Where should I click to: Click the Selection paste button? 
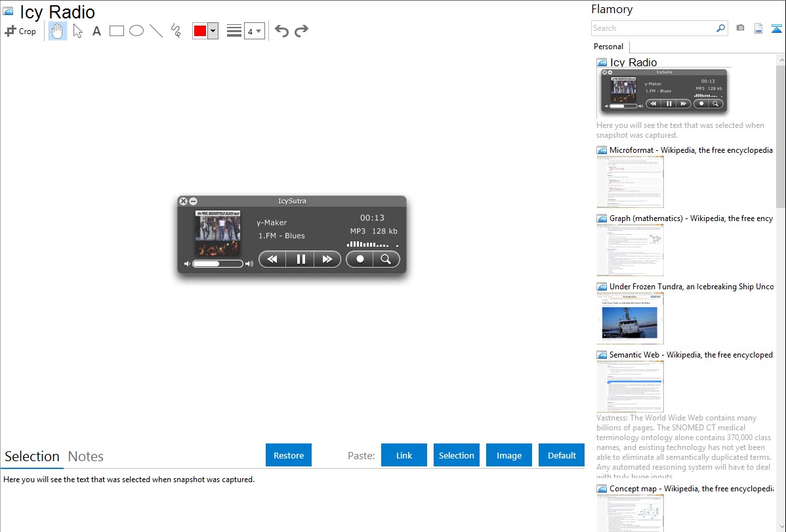tap(456, 455)
